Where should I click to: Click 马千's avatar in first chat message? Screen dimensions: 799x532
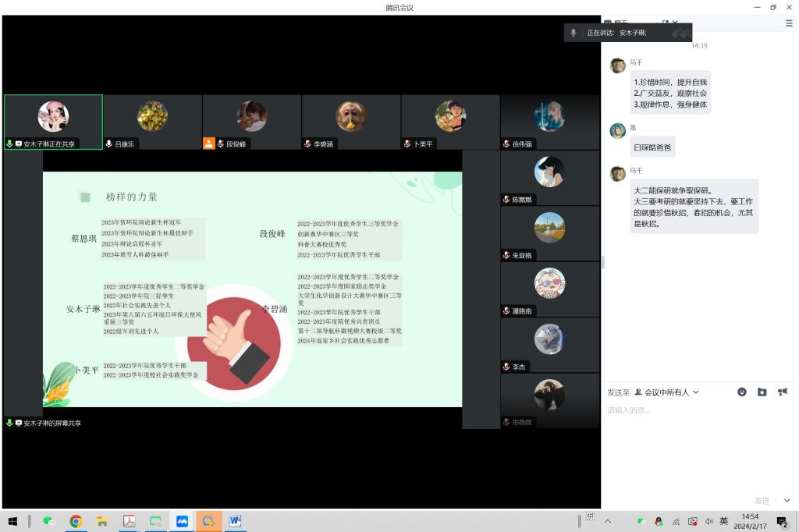617,66
